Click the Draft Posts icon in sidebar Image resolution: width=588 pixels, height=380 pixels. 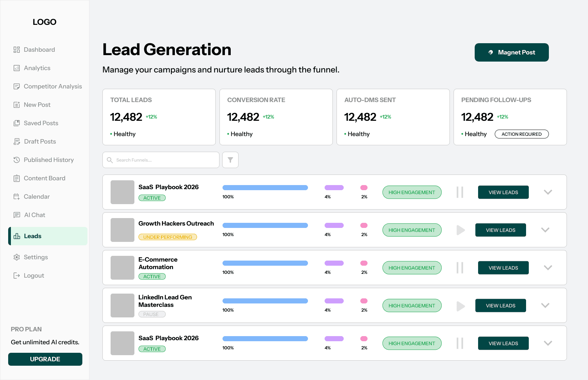point(16,142)
